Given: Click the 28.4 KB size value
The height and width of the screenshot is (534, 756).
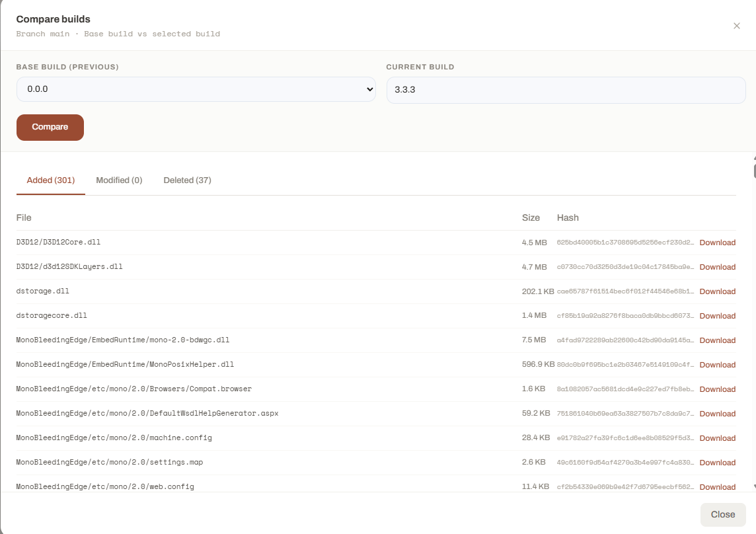Looking at the screenshot, I should pyautogui.click(x=536, y=438).
